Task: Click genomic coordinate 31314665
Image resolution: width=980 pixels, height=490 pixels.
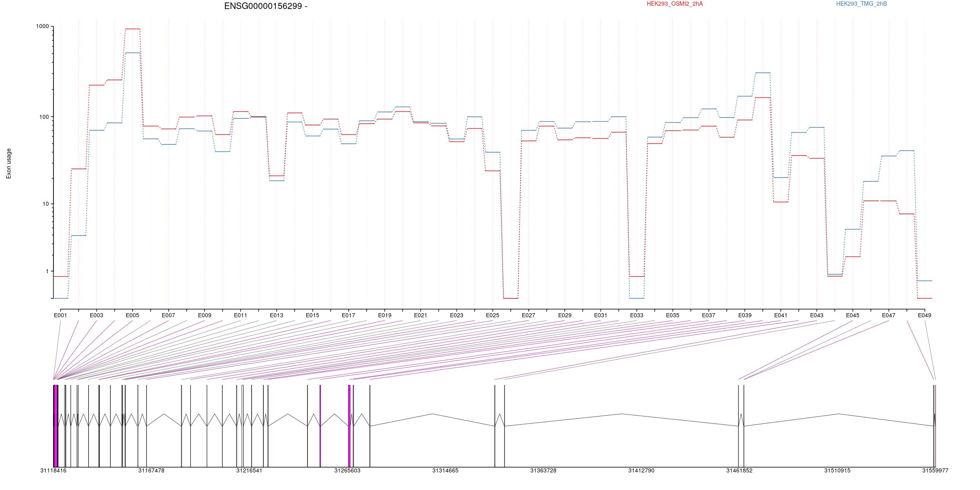Action: [445, 470]
